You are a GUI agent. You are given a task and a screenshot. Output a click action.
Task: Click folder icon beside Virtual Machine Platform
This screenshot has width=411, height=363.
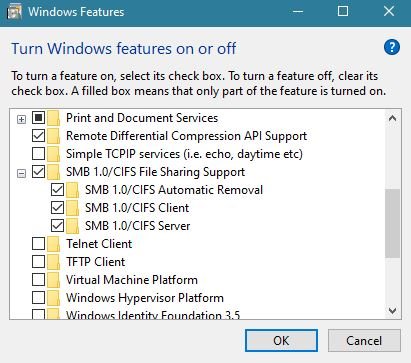tap(53, 280)
